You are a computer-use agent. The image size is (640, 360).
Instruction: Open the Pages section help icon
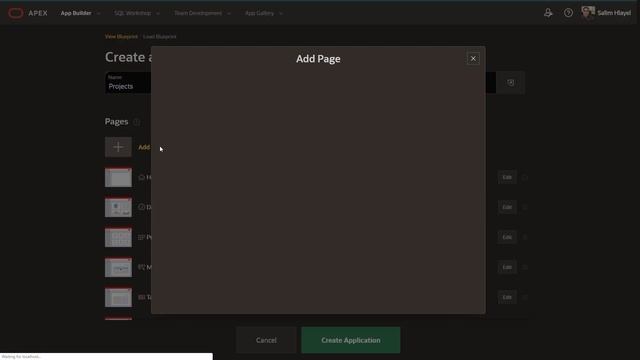(136, 122)
